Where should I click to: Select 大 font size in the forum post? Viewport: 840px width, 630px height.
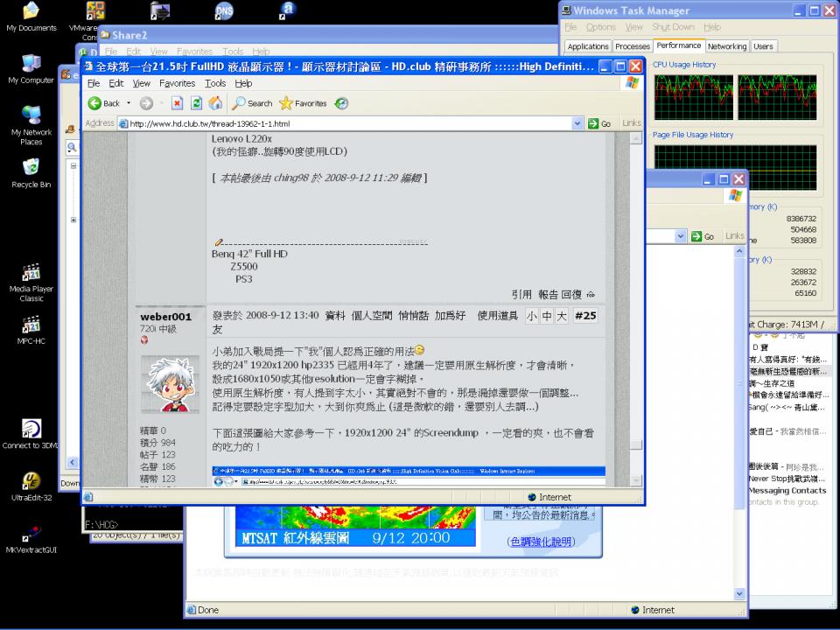coord(561,316)
